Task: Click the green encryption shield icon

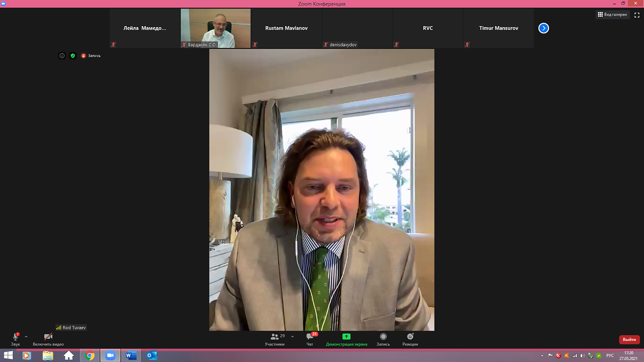Action: pos(73,56)
